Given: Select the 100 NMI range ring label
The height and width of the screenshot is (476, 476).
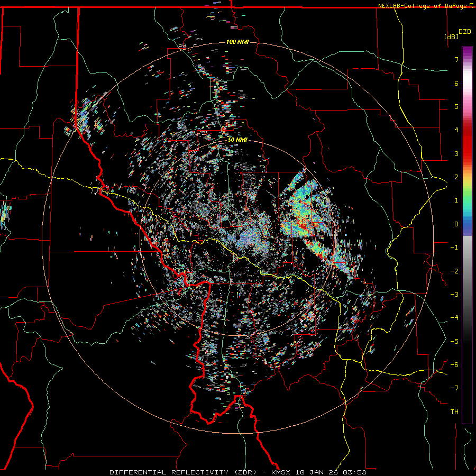Looking at the screenshot, I should pyautogui.click(x=237, y=42).
